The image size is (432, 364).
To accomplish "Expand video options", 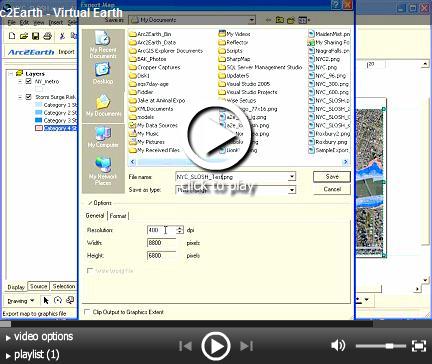I will point(39,337).
